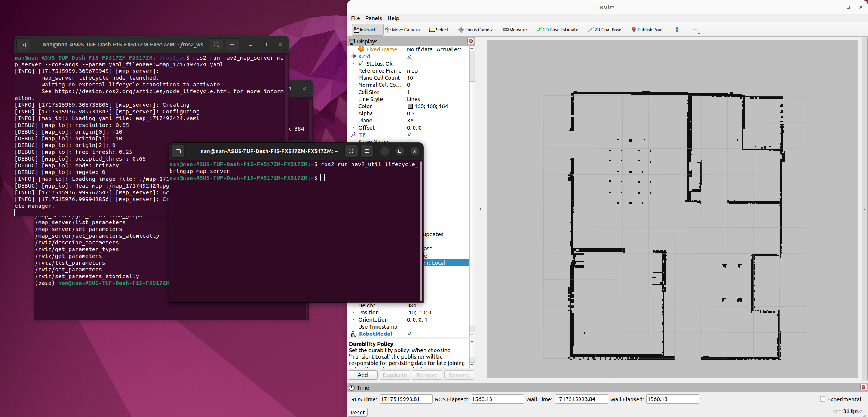
Task: Click the Grid Color swatch
Action: click(x=410, y=106)
